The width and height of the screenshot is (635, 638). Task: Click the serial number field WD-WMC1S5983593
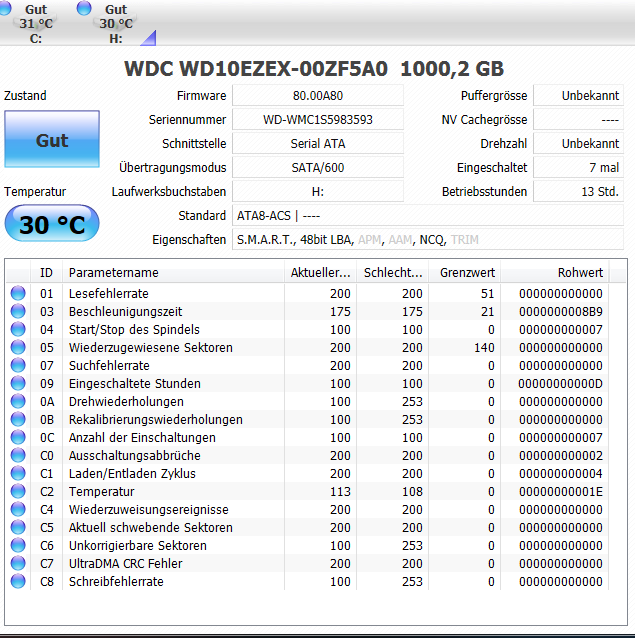318,120
